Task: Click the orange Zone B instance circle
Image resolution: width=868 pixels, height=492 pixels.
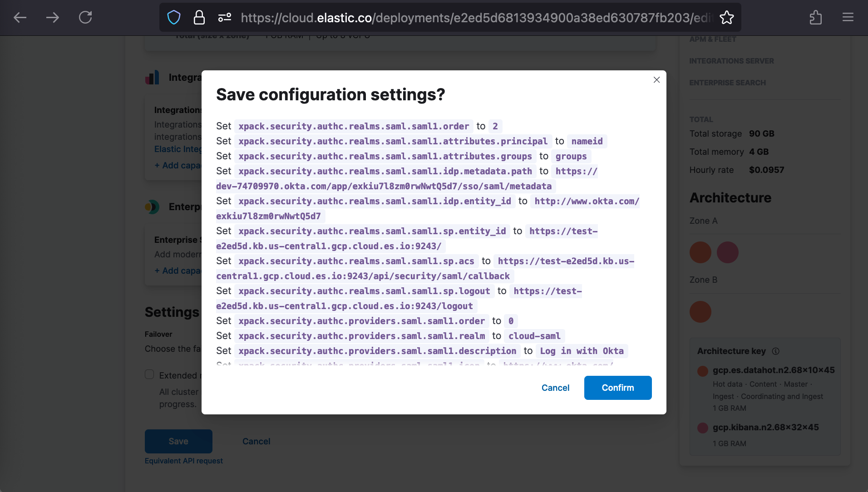Action: tap(700, 312)
